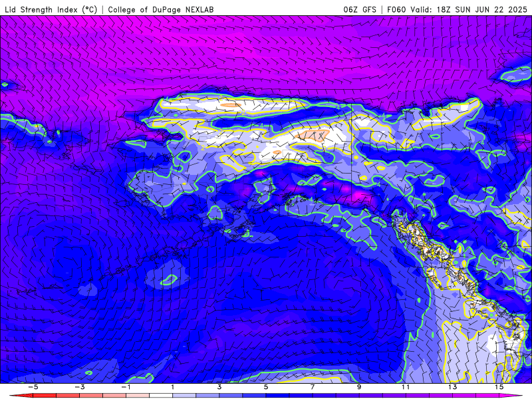Select the 3 color scale label
The height and width of the screenshot is (399, 532).
coord(219,387)
